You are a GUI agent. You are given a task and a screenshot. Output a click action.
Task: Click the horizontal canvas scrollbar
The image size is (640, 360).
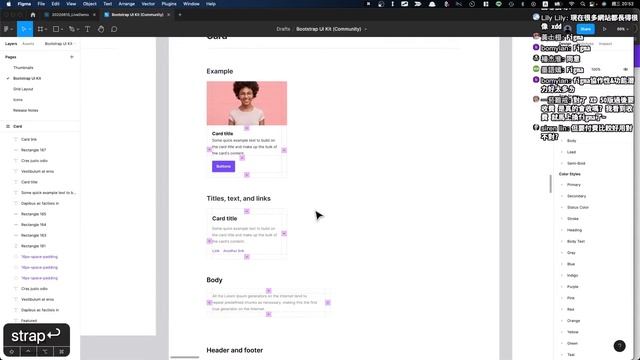(x=184, y=358)
